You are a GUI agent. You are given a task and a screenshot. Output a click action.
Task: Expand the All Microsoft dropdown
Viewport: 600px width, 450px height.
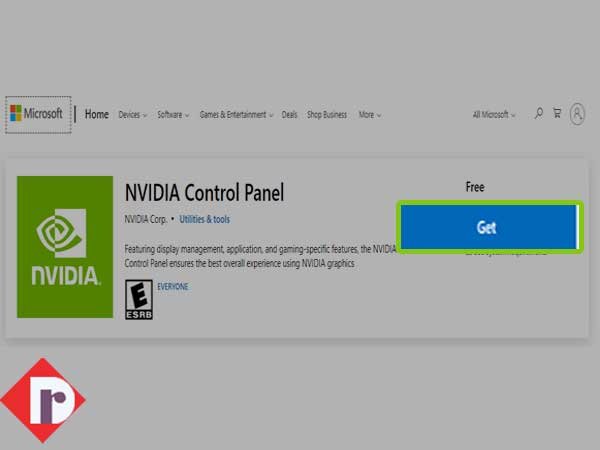coord(494,114)
